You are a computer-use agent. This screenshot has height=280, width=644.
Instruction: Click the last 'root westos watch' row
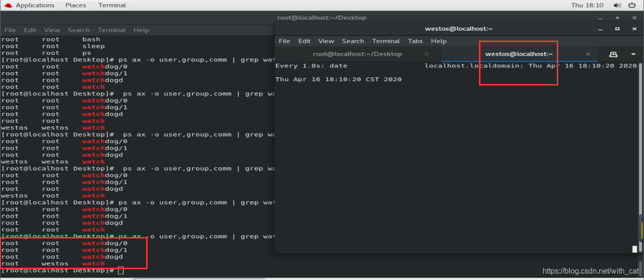53,263
